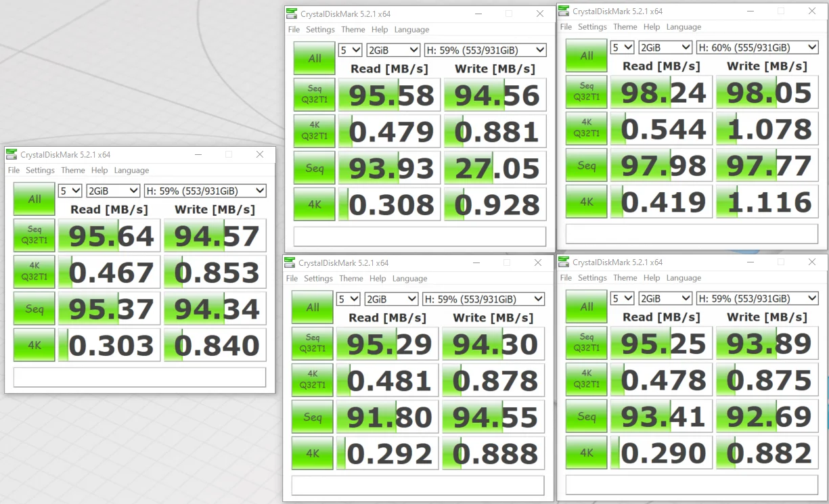Image resolution: width=829 pixels, height=504 pixels.
Task: Open the H: 60% (555/931GiB) drive dropdown
Action: point(757,47)
